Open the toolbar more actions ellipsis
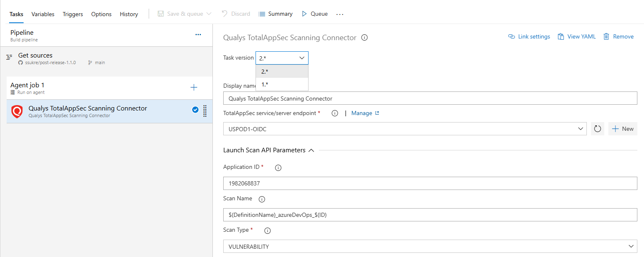The image size is (644, 257). pos(340,14)
